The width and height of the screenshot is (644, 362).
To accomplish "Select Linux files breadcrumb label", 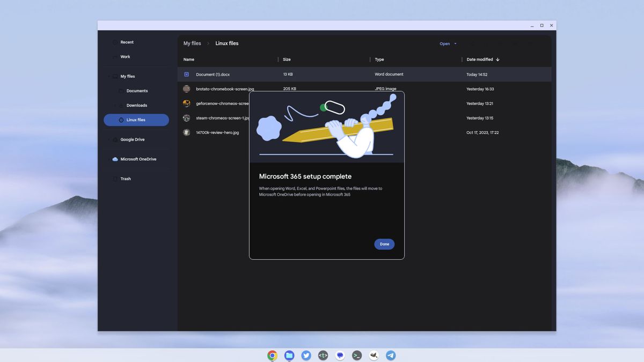I will click(227, 43).
